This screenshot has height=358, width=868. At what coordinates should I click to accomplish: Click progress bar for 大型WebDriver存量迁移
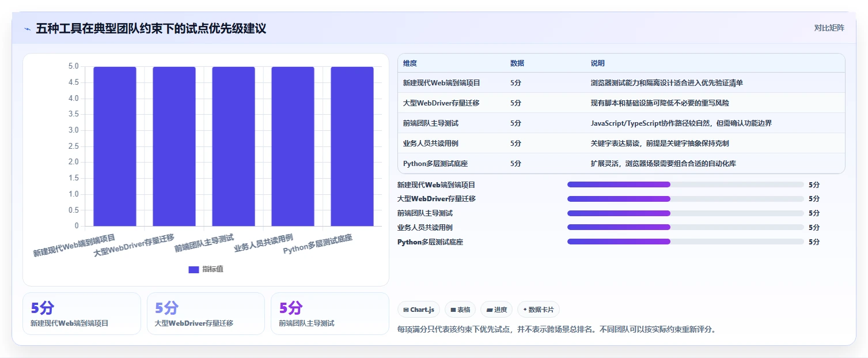pyautogui.click(x=685, y=199)
